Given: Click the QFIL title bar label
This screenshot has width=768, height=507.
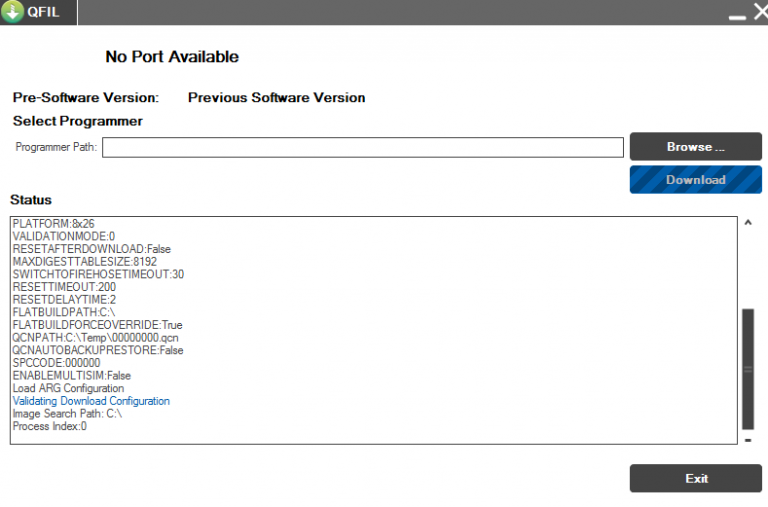Looking at the screenshot, I should 45,13.
